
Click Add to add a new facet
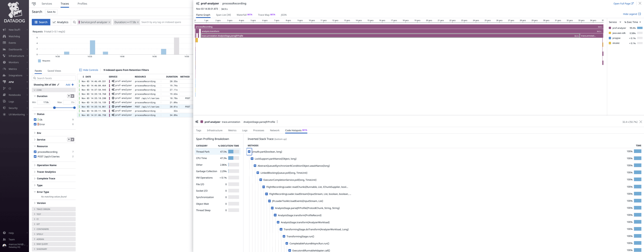(70, 85)
